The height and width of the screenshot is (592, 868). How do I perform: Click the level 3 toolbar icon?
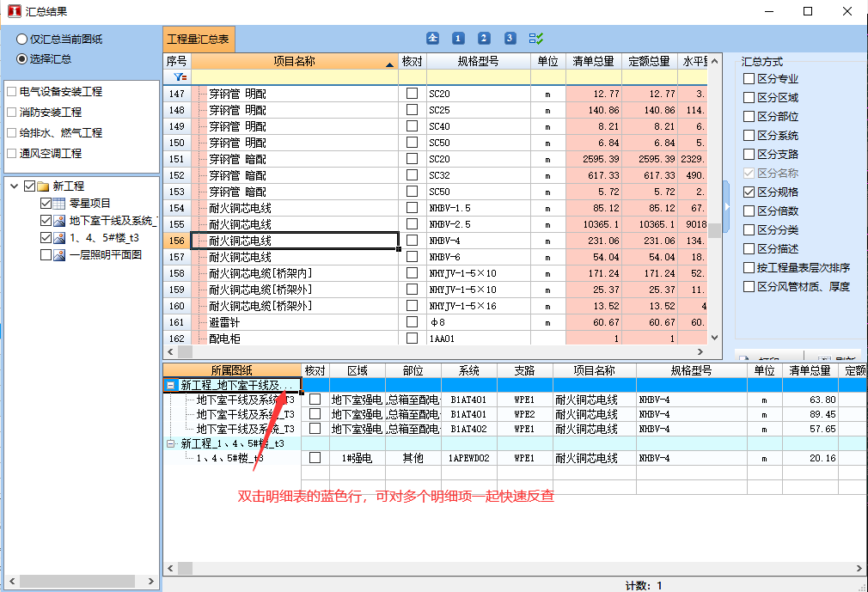tap(510, 39)
